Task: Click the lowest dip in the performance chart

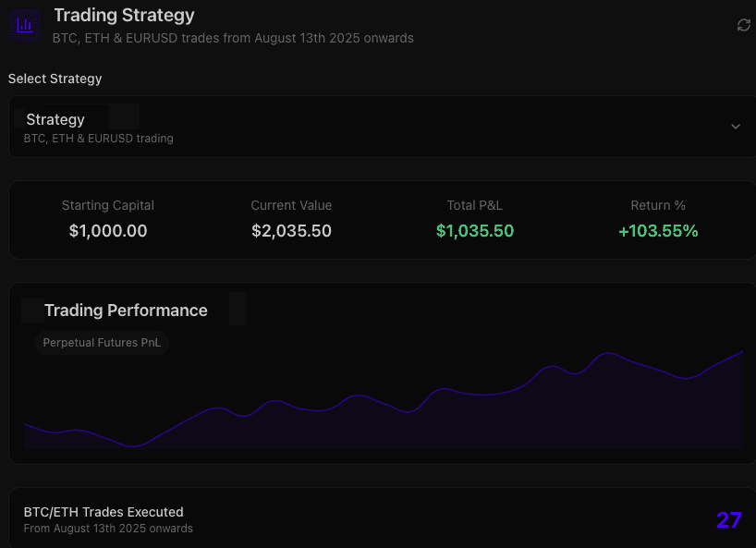Action: click(134, 445)
